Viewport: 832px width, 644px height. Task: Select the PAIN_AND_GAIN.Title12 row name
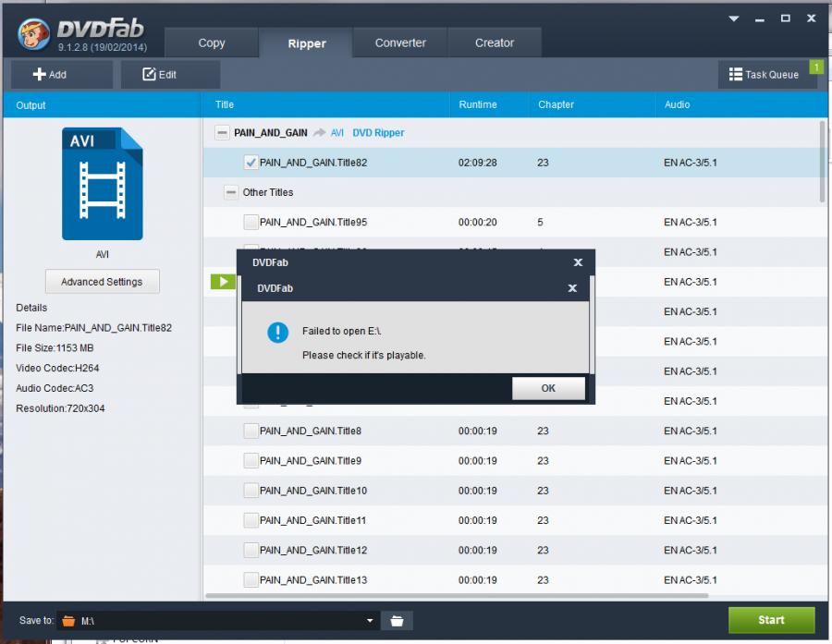point(313,550)
